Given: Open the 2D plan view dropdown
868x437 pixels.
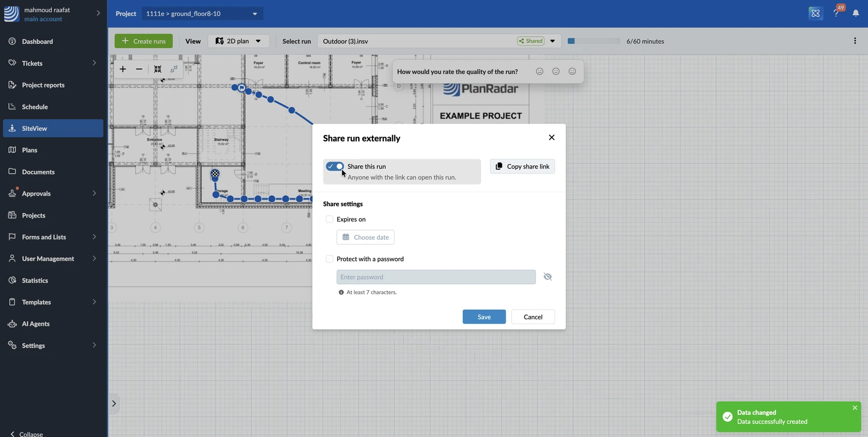Looking at the screenshot, I should click(x=239, y=41).
